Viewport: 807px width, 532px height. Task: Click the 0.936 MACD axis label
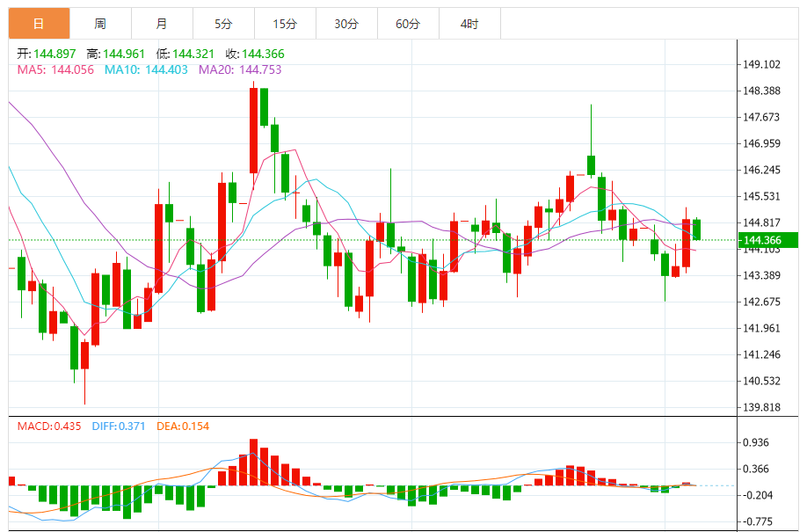[x=755, y=442]
